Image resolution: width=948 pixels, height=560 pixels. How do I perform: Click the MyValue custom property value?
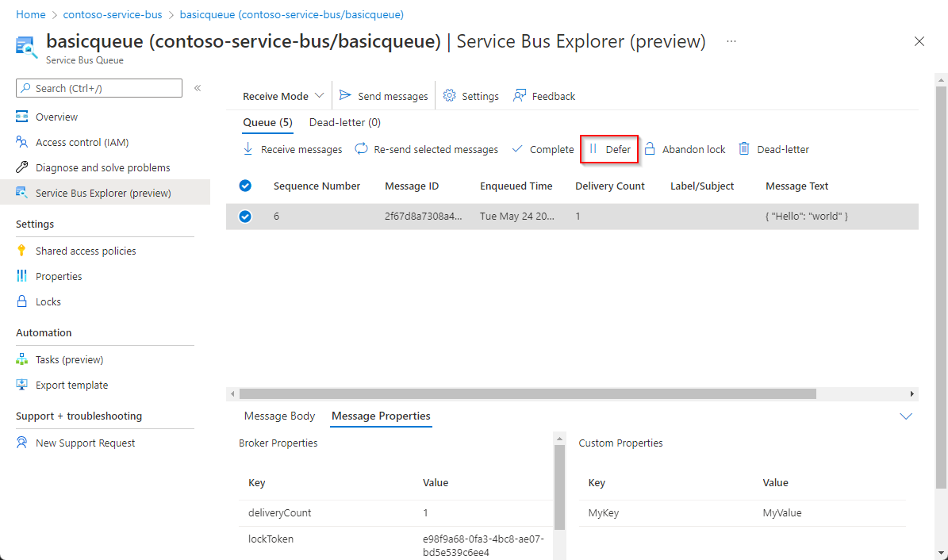(x=781, y=513)
